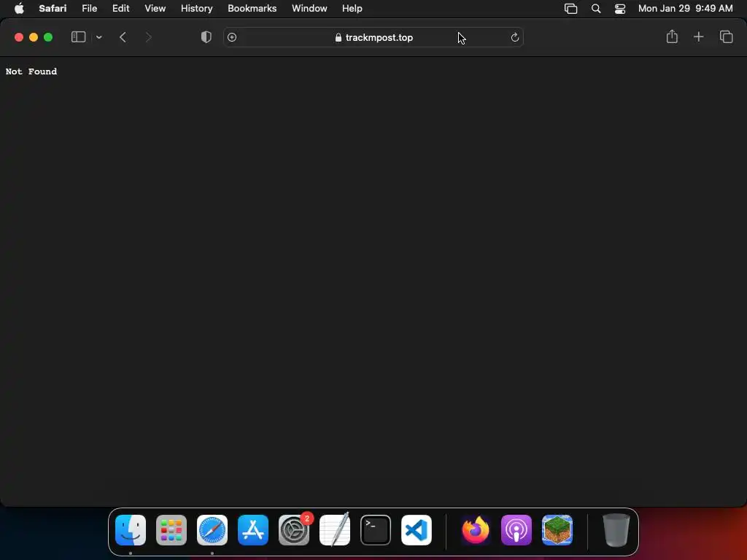The image size is (747, 560).
Task: Open the View menu
Action: pos(155,9)
